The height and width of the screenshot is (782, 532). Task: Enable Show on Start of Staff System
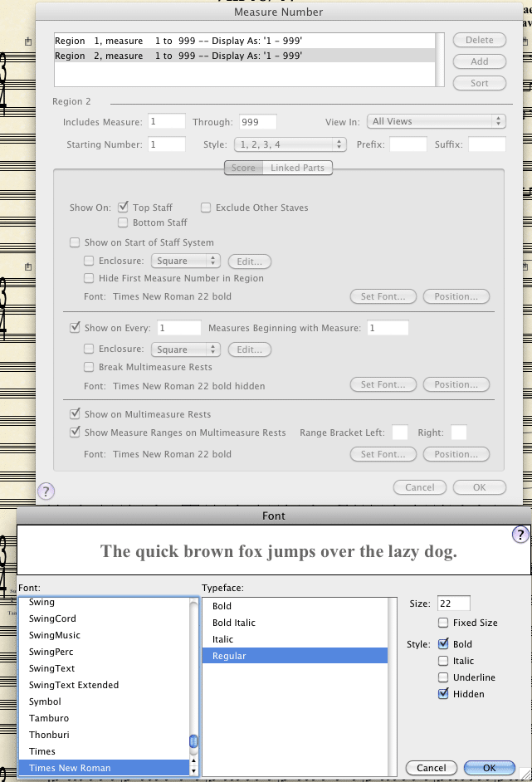coord(76,242)
